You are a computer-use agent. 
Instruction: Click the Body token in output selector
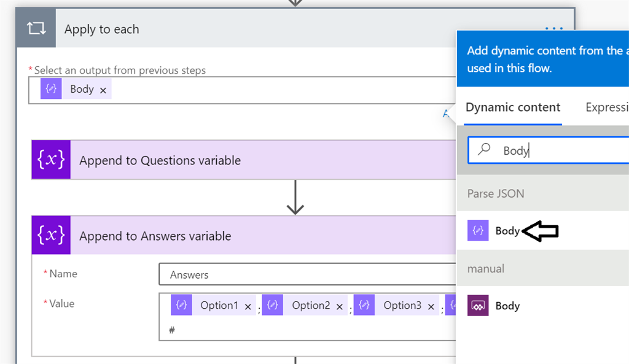82,88
